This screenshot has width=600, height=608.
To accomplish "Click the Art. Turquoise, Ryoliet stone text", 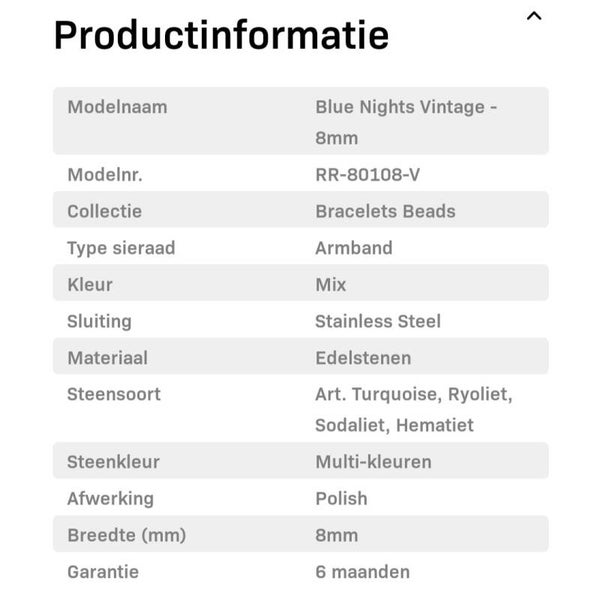I will point(413,394).
